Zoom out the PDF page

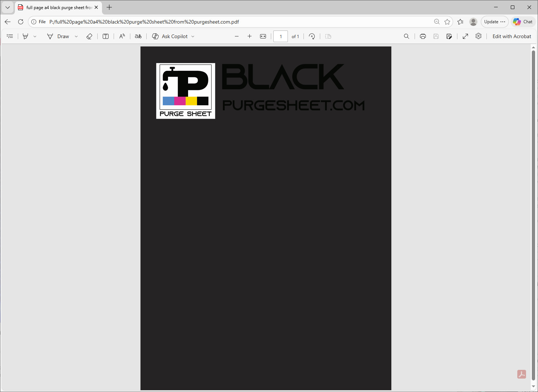click(x=237, y=36)
